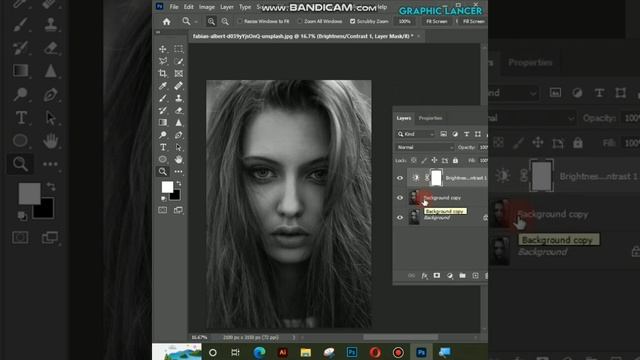This screenshot has height=360, width=640.
Task: Select the Zoom tool in toolbar
Action: [162, 171]
